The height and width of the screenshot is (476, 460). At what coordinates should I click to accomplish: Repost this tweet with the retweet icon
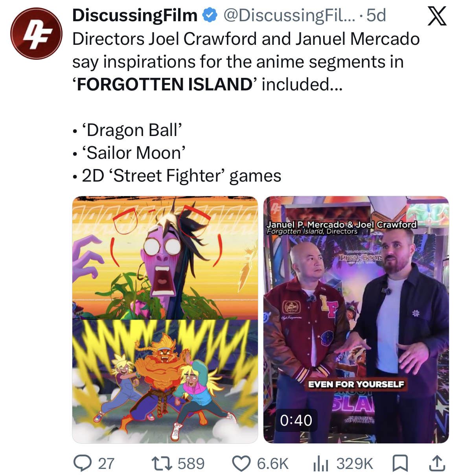(x=162, y=463)
